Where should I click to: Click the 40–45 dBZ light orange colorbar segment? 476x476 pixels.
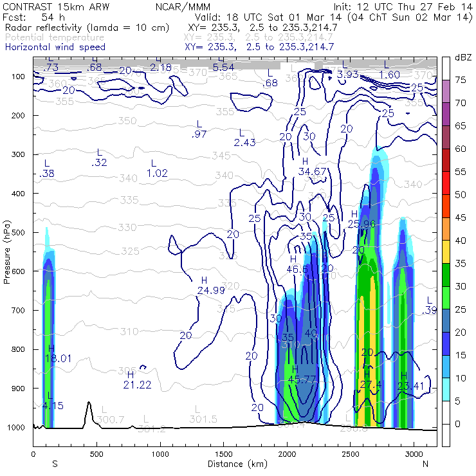click(446, 229)
